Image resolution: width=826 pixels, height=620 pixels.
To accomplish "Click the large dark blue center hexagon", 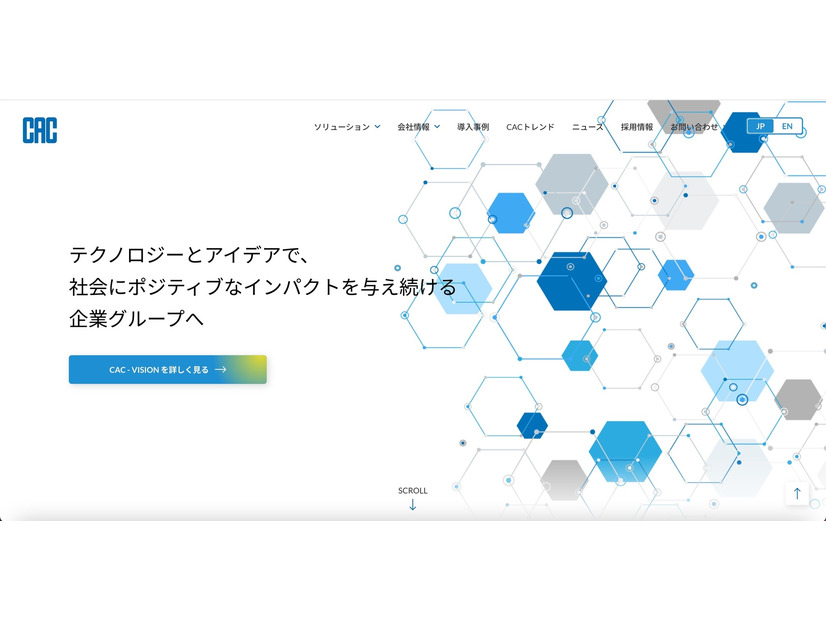I will pos(572,281).
